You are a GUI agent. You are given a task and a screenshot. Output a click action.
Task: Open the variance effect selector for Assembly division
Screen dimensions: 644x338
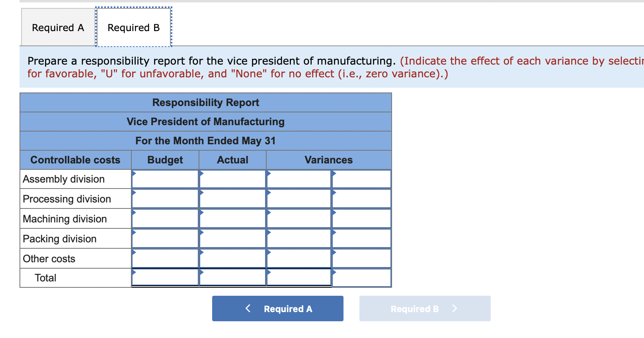click(361, 179)
